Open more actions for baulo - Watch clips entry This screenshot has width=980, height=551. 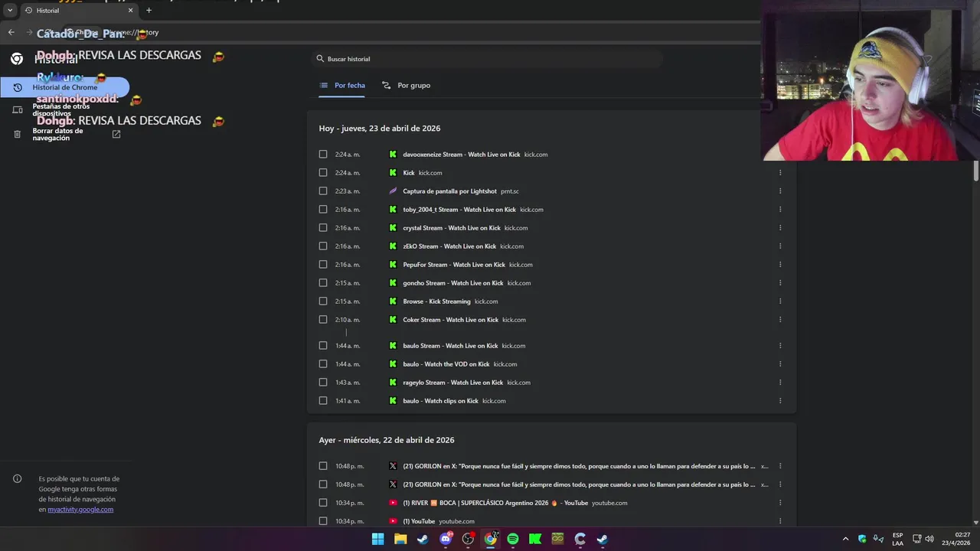[780, 401]
